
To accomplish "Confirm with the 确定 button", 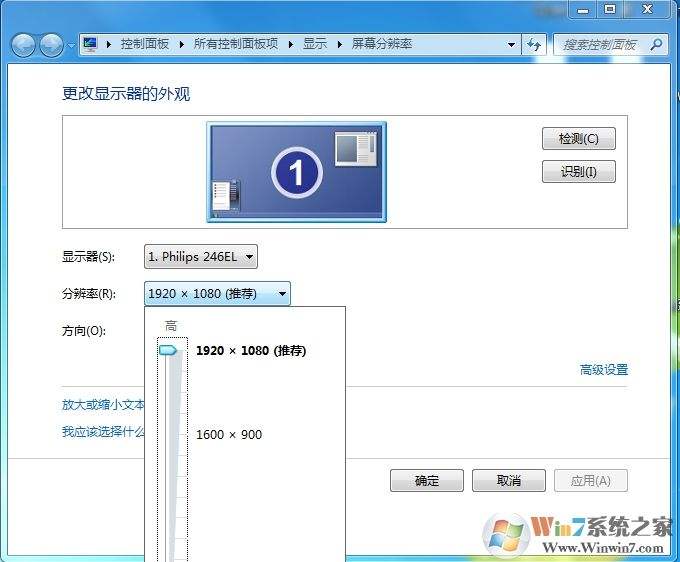I will coord(427,480).
